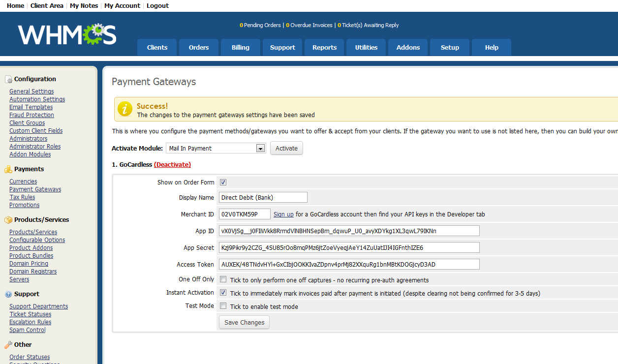The width and height of the screenshot is (618, 364).
Task: Open the Addons tab
Action: pos(408,48)
